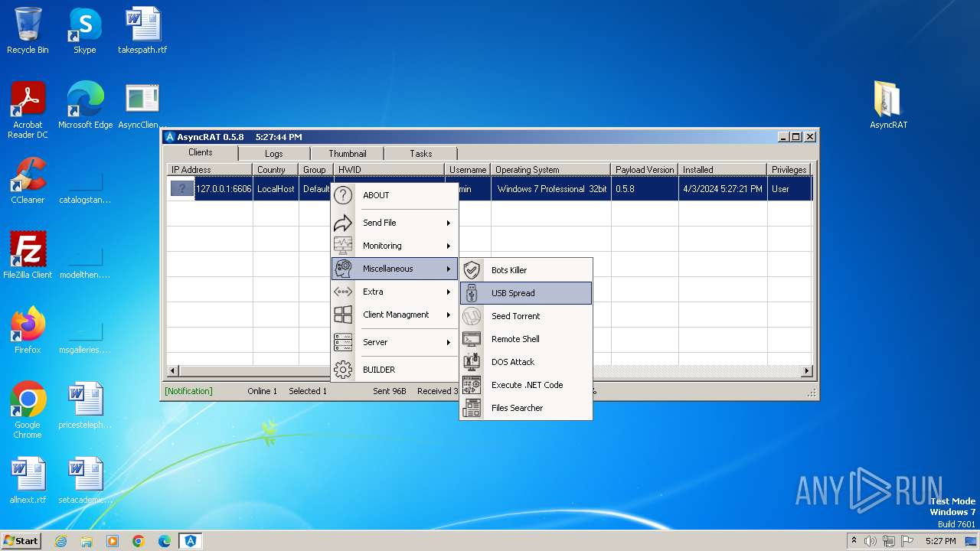980x551 pixels.
Task: Click the Start button
Action: (x=21, y=541)
